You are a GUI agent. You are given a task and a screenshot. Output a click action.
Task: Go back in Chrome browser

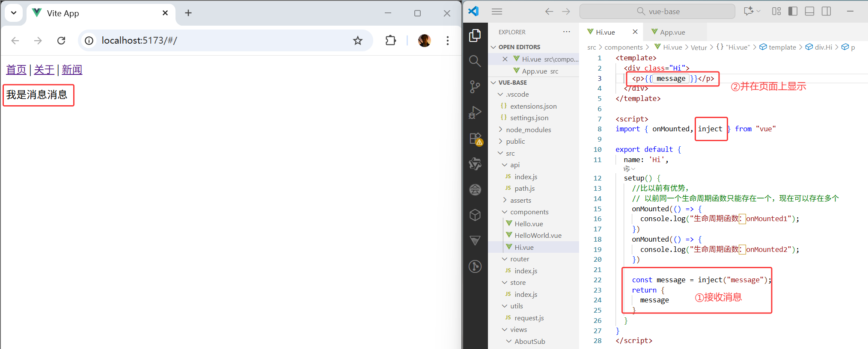point(15,41)
